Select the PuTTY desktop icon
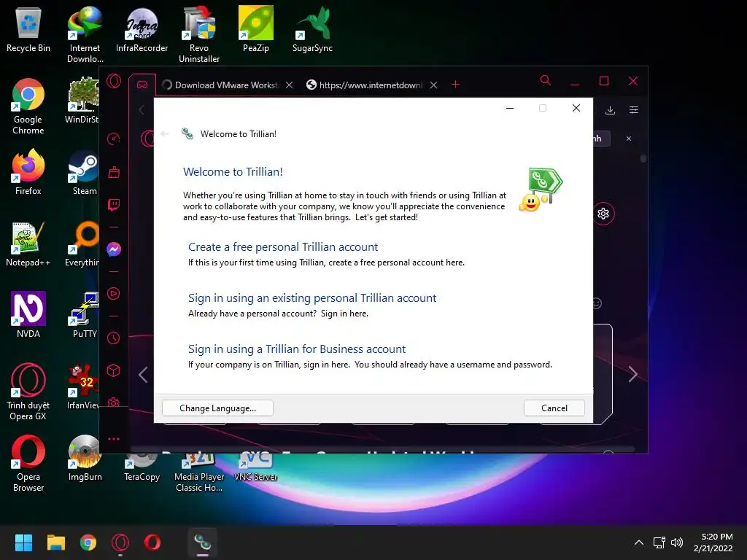The image size is (747, 560). point(85,315)
